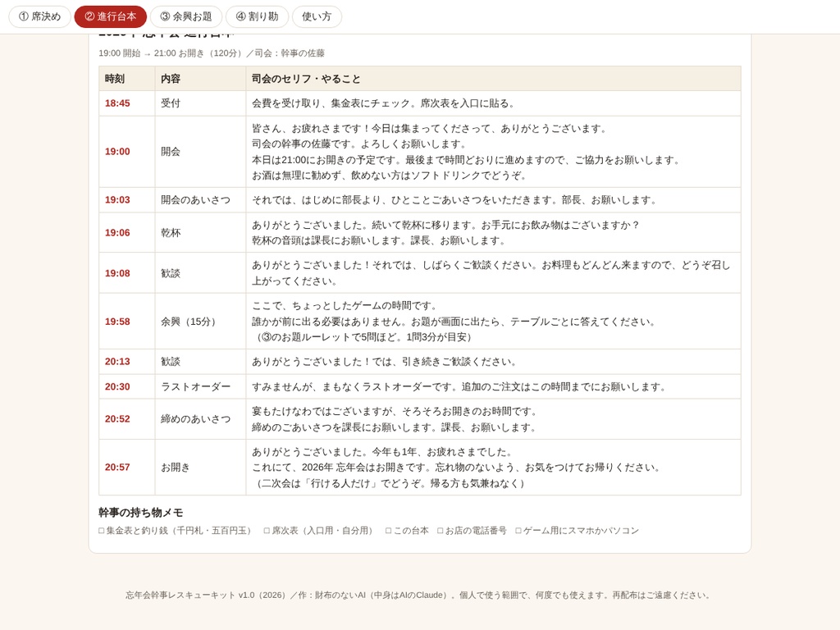840x630 pixels.
Task: Click the 19:00 time cell
Action: click(x=127, y=152)
